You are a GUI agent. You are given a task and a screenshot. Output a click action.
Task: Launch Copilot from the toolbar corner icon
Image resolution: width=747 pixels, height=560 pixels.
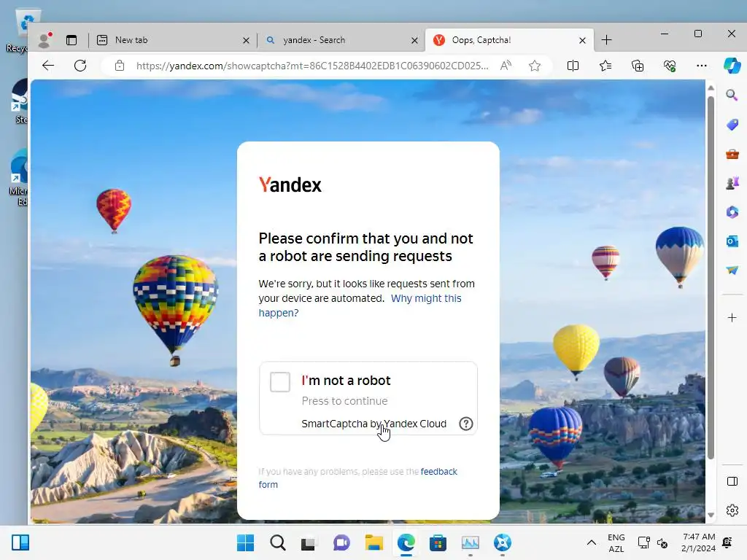coord(732,66)
